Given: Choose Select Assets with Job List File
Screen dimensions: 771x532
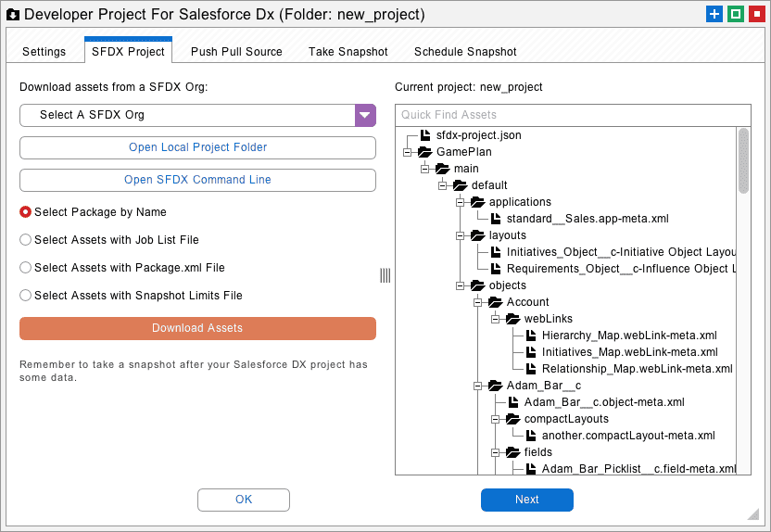Looking at the screenshot, I should click(25, 240).
